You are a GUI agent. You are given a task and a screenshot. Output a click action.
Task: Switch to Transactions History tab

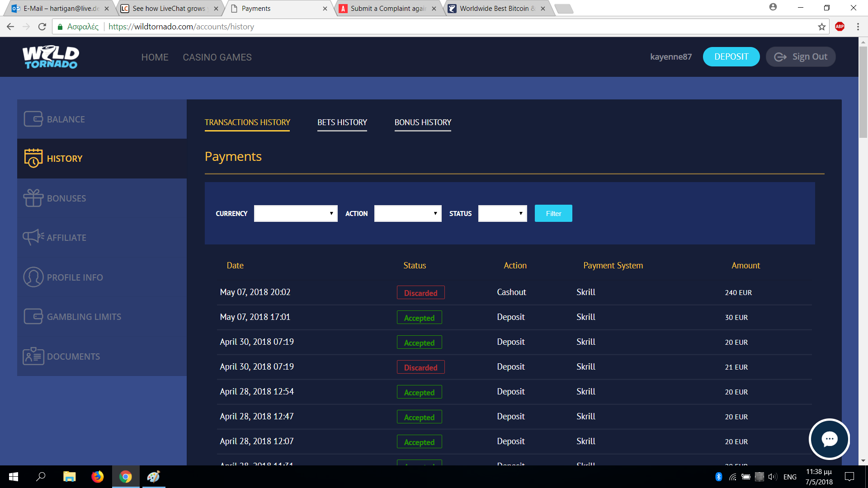click(247, 122)
